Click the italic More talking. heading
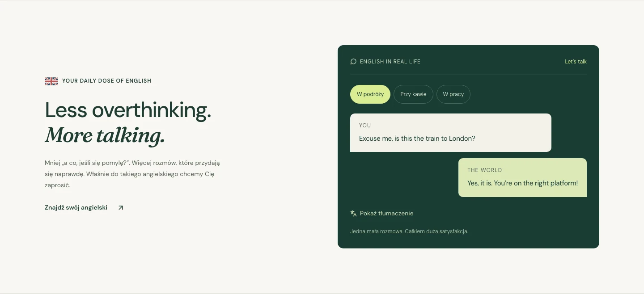 pyautogui.click(x=105, y=135)
